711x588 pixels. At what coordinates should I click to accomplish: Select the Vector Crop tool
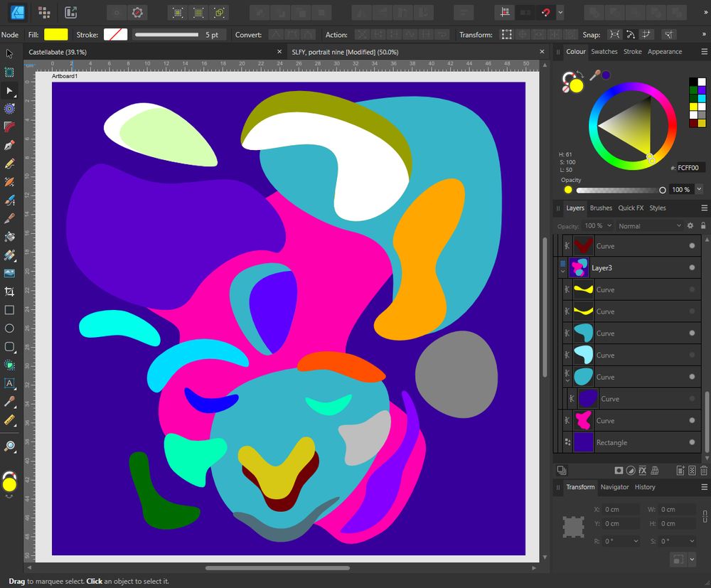pos(9,292)
